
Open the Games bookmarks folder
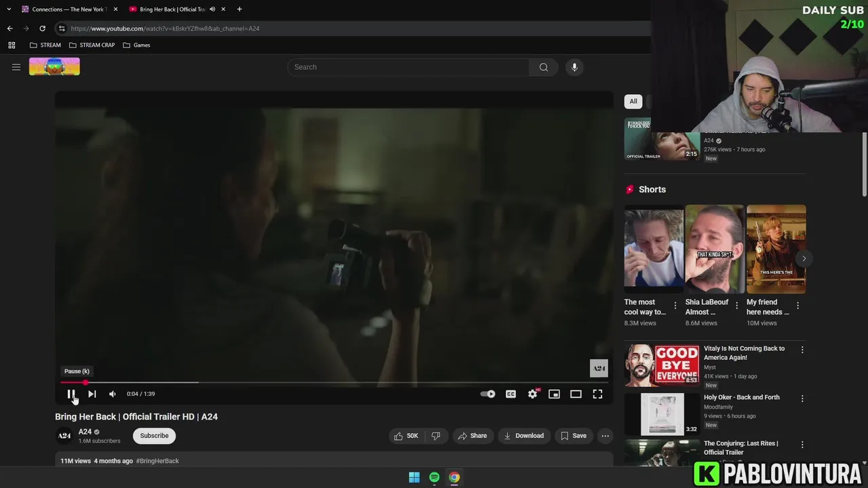point(137,45)
